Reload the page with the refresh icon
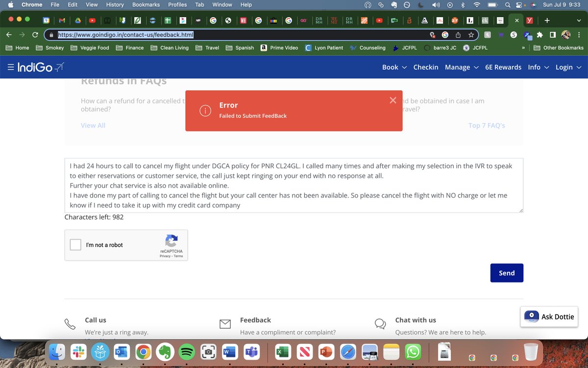Viewport: 588px width, 368px height. click(x=35, y=35)
